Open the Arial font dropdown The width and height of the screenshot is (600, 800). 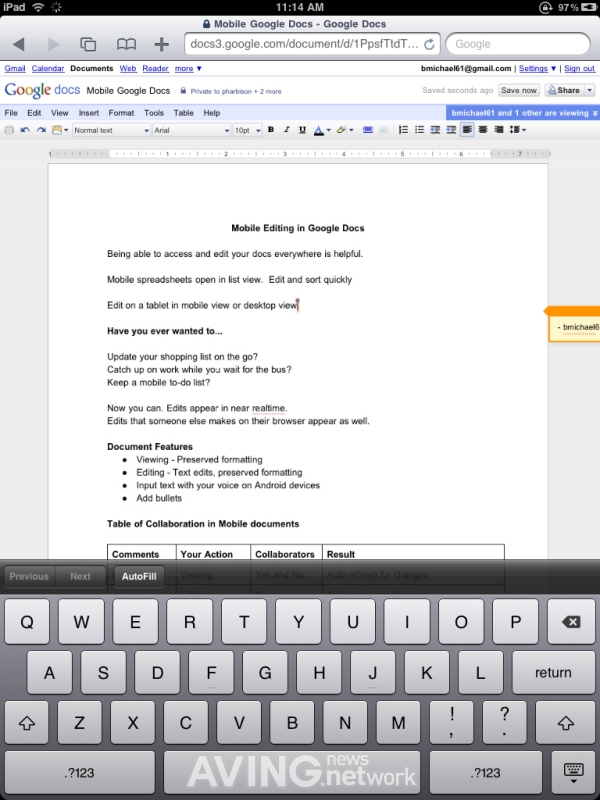point(191,131)
